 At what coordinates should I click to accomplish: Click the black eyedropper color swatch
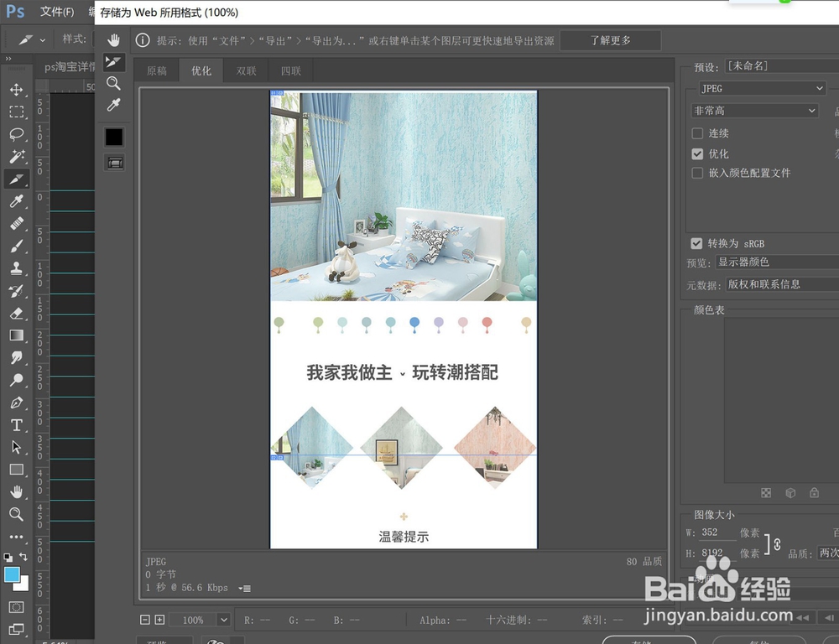point(113,136)
